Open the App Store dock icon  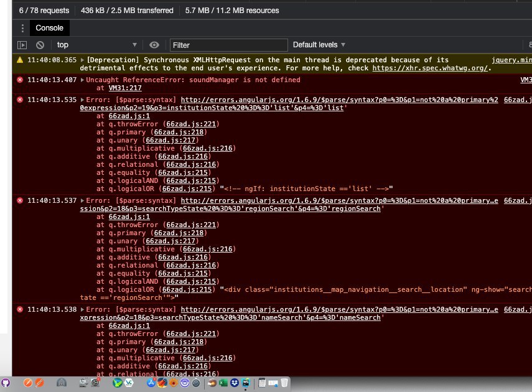[151, 383]
